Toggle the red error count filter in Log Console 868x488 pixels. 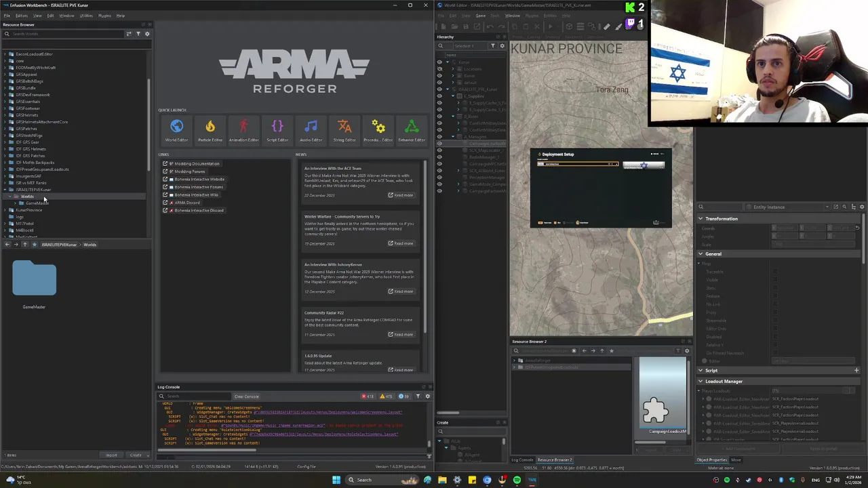(x=368, y=396)
